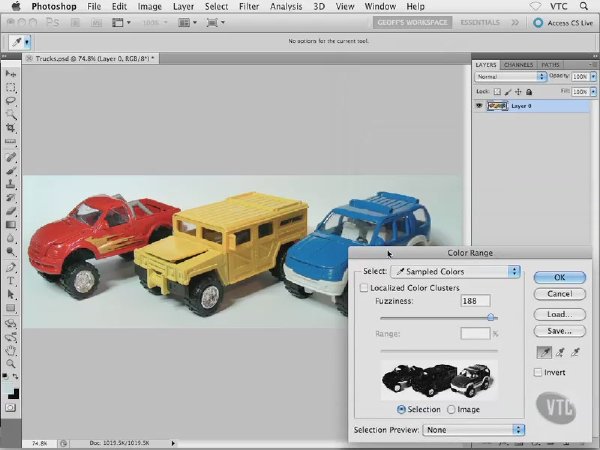Image resolution: width=600 pixels, height=450 pixels.
Task: Click the Load... button
Action: click(x=559, y=314)
